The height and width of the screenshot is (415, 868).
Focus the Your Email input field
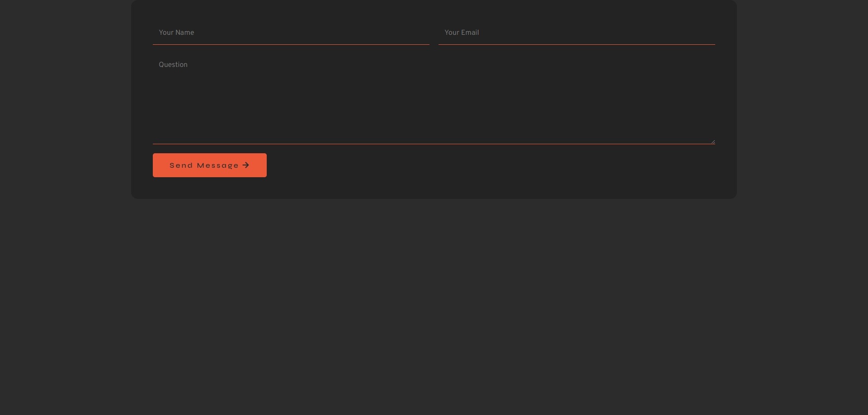click(577, 33)
